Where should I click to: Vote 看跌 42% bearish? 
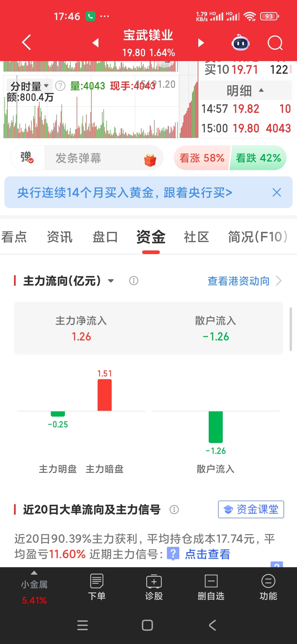click(258, 158)
